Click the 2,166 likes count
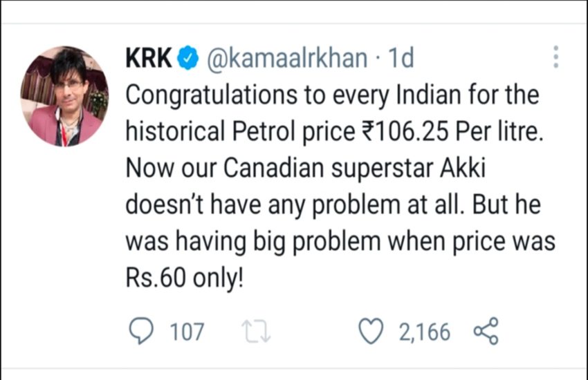This screenshot has width=588, height=380. point(424,332)
